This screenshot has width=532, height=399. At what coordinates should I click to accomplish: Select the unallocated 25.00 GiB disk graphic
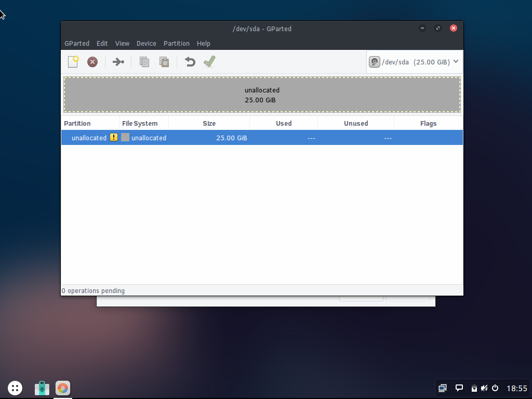[x=262, y=95]
